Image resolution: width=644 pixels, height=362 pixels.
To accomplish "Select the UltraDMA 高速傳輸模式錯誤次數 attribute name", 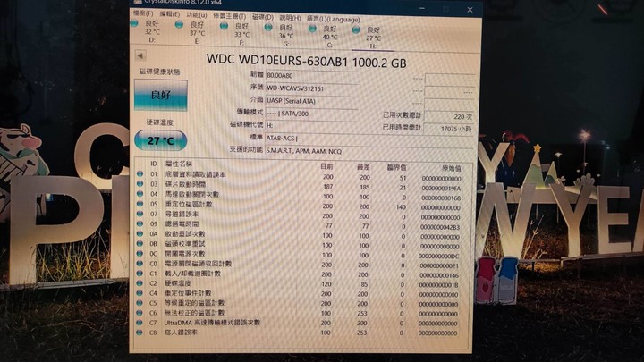I will point(212,323).
